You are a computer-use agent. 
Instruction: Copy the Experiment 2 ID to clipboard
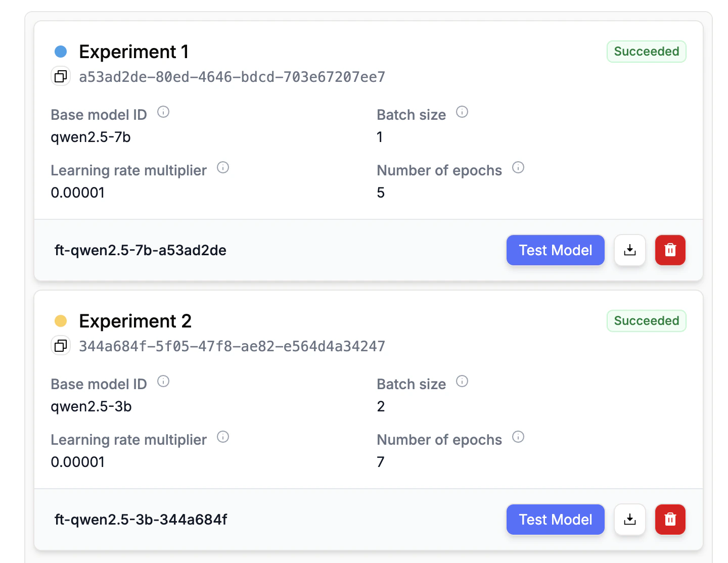tap(61, 346)
